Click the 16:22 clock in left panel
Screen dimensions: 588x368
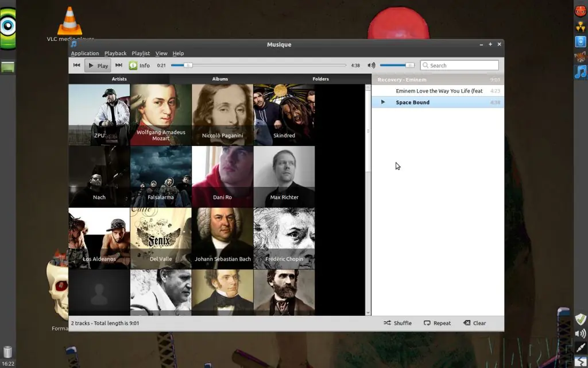point(8,363)
